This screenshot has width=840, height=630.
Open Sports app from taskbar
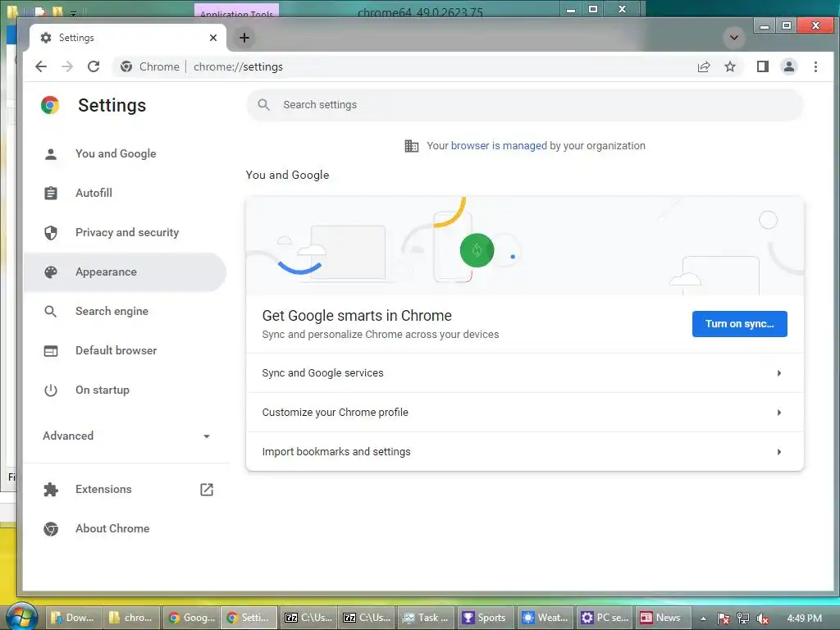coord(485,618)
